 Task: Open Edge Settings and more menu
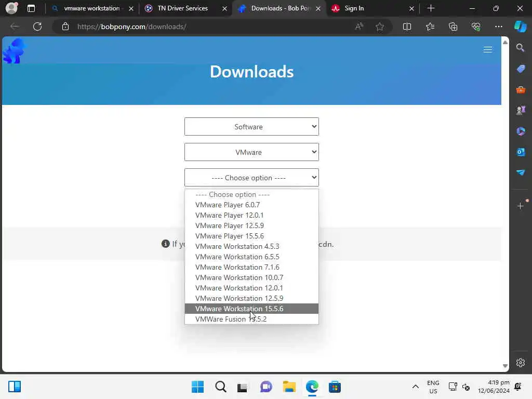point(498,26)
